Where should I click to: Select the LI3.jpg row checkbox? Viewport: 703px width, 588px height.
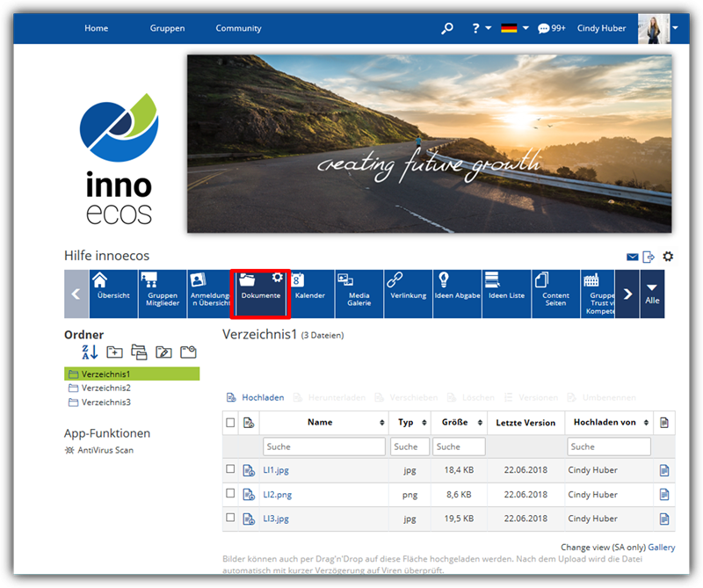pos(230,519)
